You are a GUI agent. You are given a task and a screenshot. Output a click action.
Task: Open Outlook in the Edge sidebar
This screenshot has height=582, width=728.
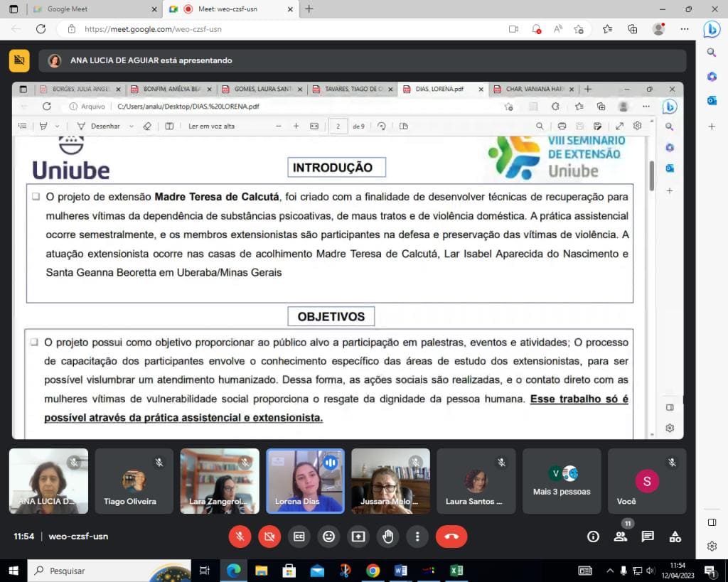712,100
